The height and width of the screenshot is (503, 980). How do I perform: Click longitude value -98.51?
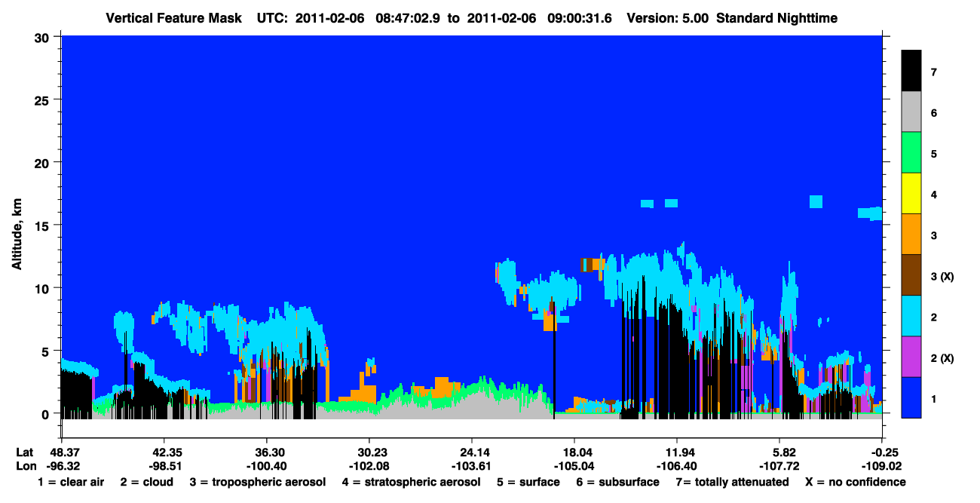coord(164,465)
